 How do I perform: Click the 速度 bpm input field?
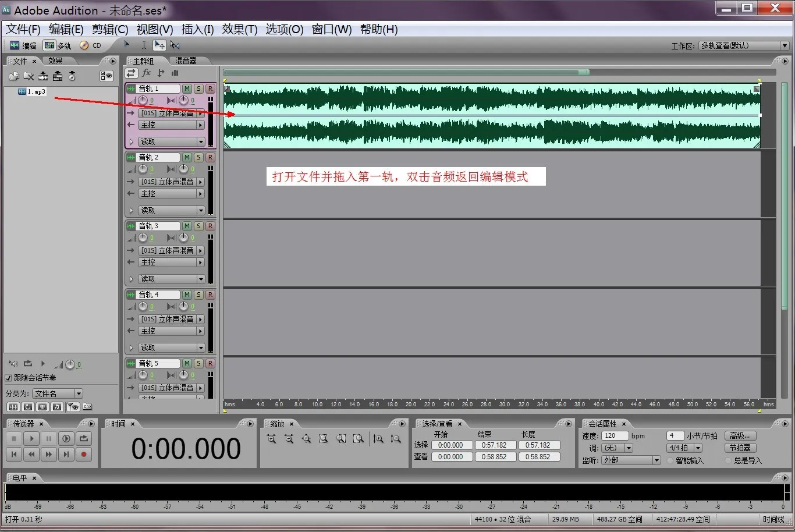click(615, 436)
